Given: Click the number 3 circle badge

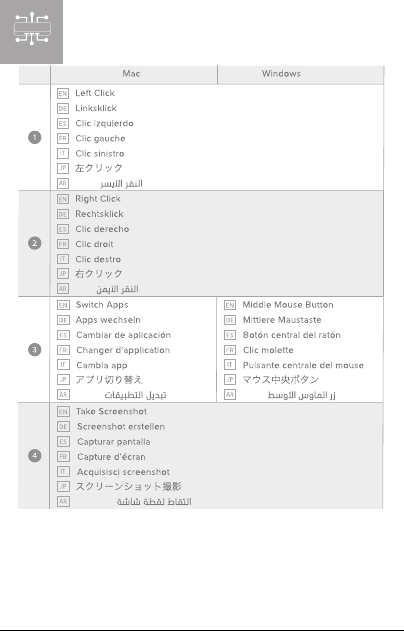Looking at the screenshot, I should point(35,349).
